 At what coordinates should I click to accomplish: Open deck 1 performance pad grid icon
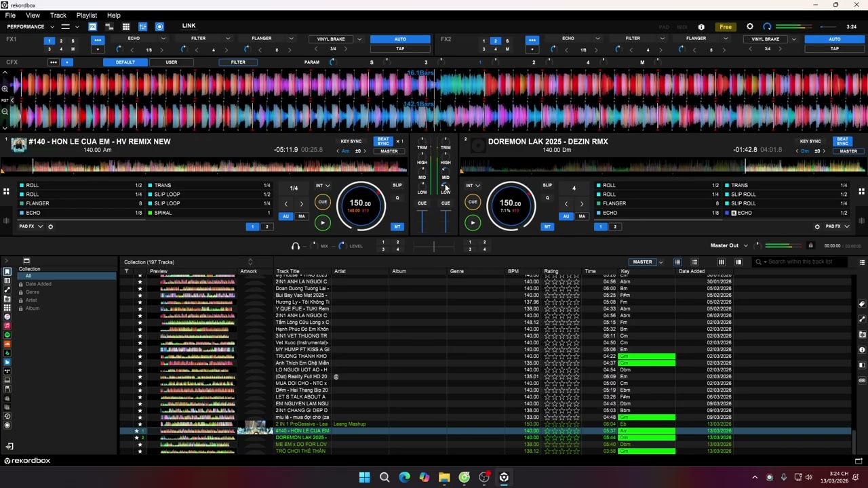pyautogui.click(x=6, y=192)
